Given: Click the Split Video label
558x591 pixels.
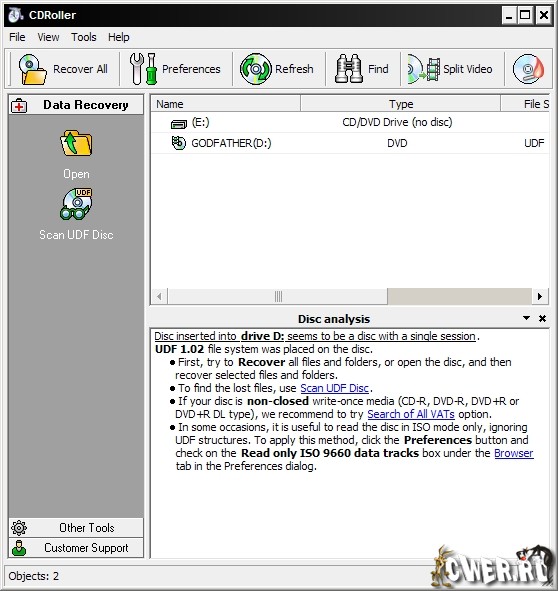Looking at the screenshot, I should tap(468, 69).
